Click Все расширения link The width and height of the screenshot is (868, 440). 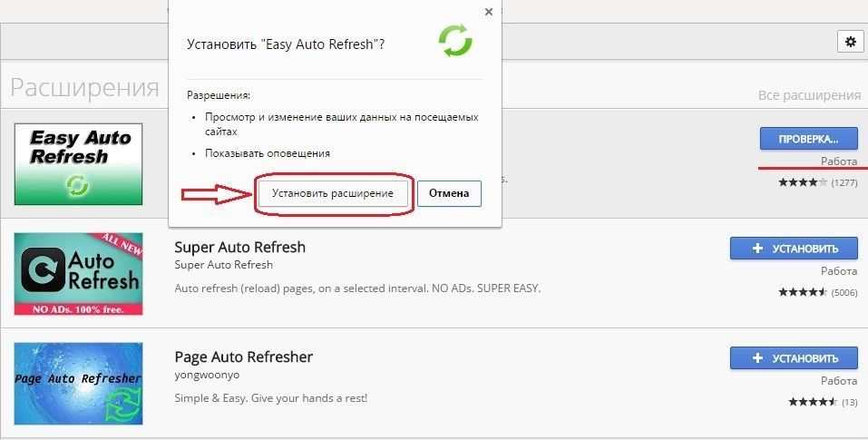809,95
